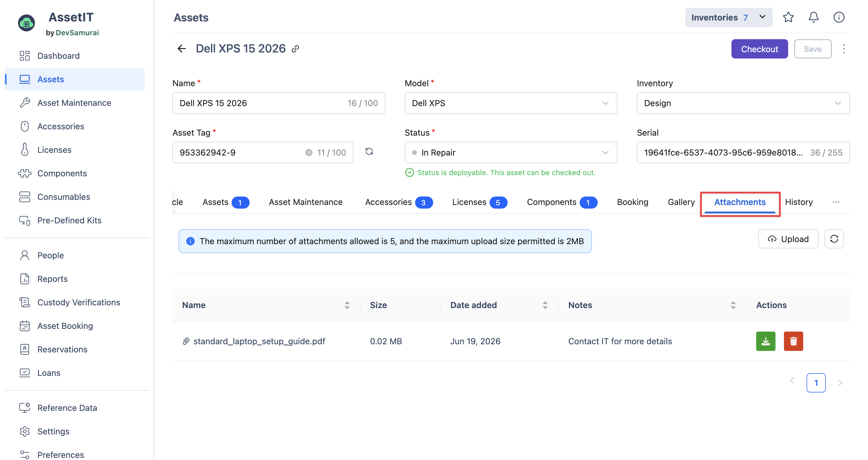Open Custody Verifications in the sidebar
This screenshot has width=868, height=460.
(x=75, y=302)
